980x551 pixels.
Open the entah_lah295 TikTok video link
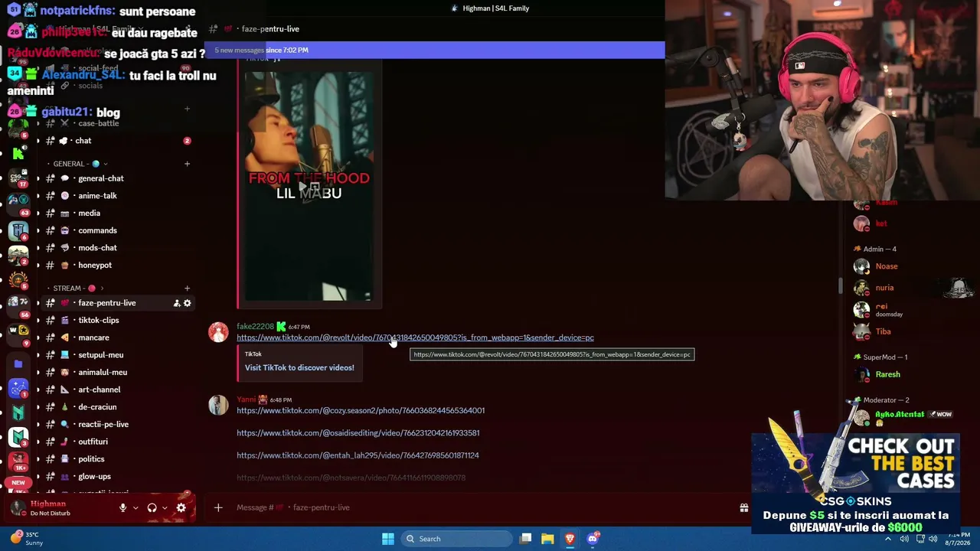coord(358,455)
